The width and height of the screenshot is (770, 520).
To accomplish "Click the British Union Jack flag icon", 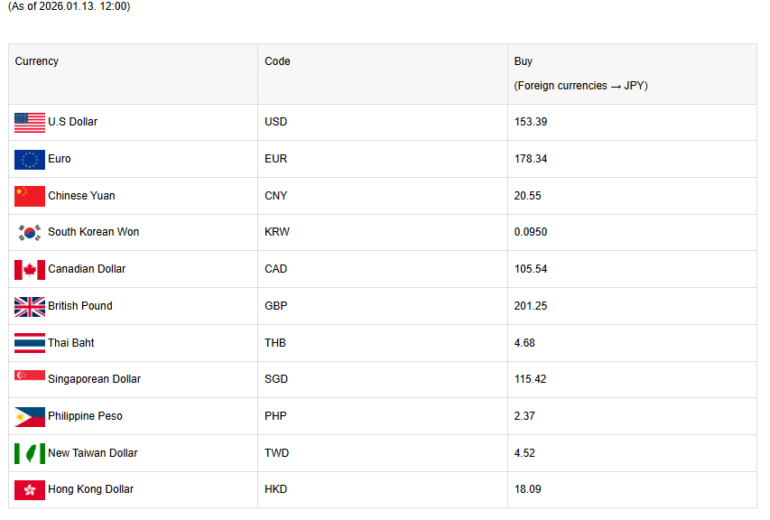I will point(30,306).
